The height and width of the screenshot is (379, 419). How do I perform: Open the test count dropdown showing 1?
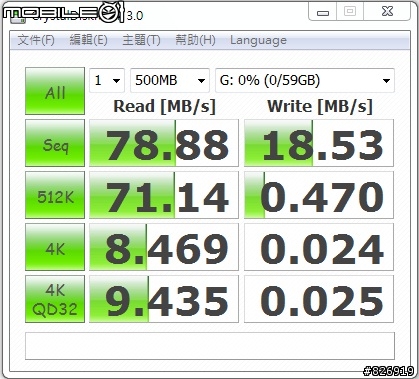point(107,80)
